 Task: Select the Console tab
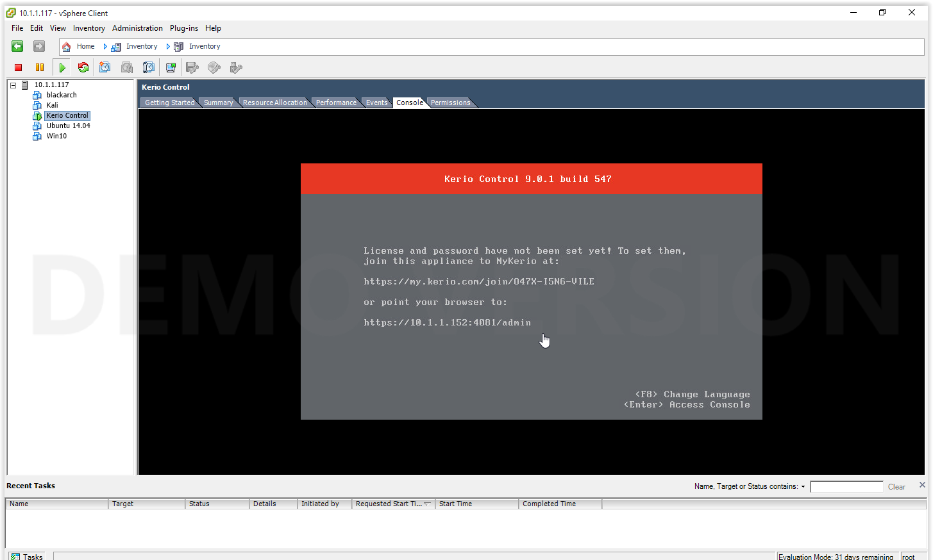tap(410, 103)
